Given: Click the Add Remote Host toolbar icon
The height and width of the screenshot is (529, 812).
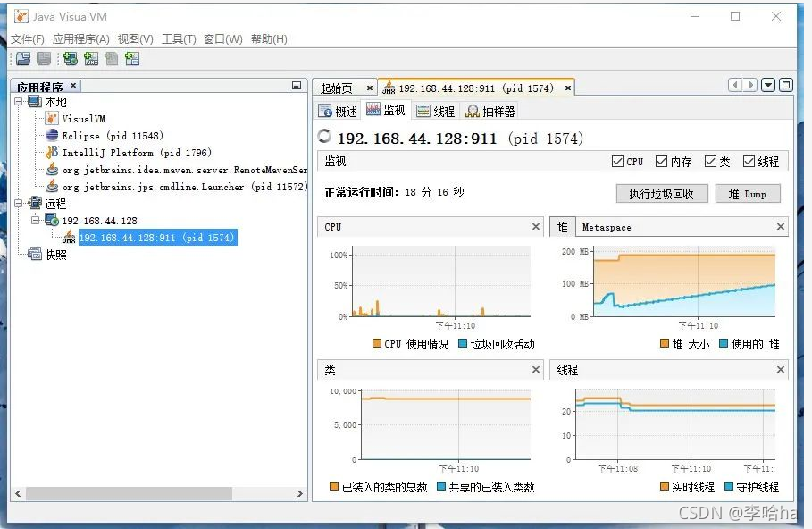Looking at the screenshot, I should pyautogui.click(x=70, y=59).
